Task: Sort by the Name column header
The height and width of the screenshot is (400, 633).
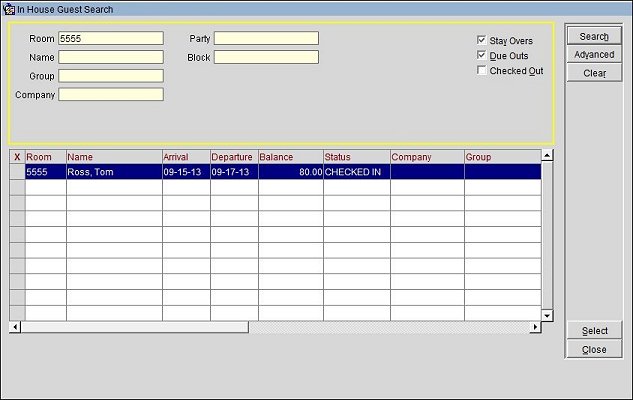Action: (114, 157)
